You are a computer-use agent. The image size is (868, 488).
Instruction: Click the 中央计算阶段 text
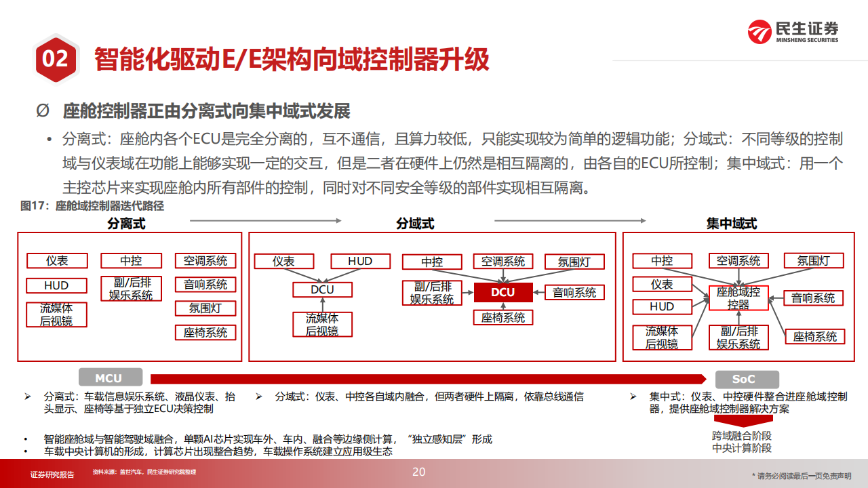click(x=742, y=448)
